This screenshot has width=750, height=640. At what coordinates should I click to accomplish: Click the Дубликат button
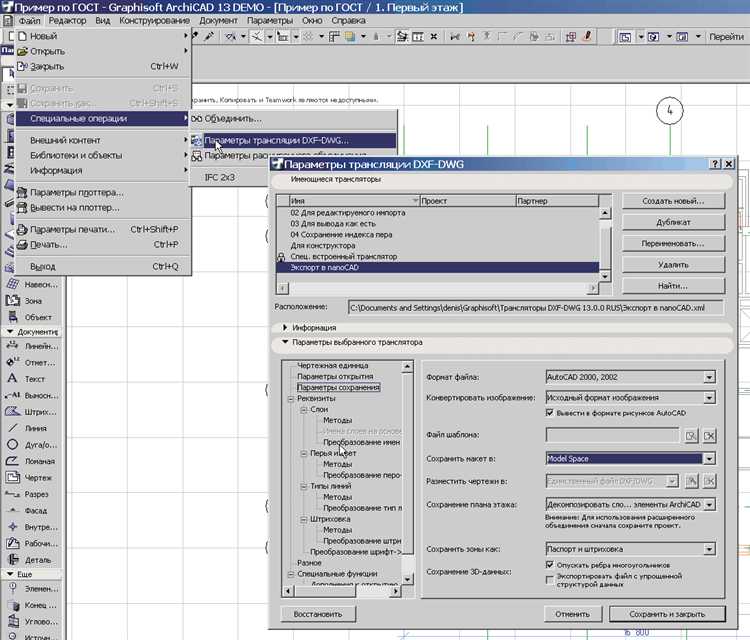click(673, 222)
